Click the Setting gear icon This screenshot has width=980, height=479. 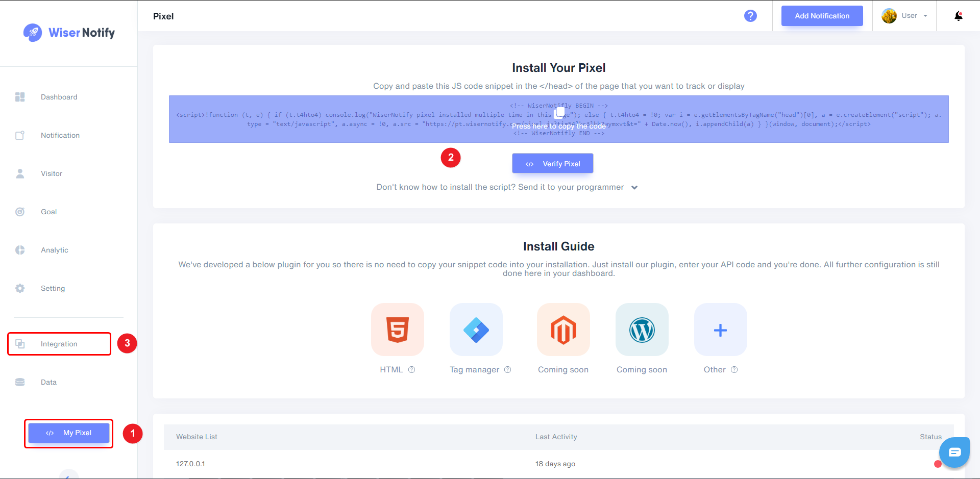click(x=20, y=288)
